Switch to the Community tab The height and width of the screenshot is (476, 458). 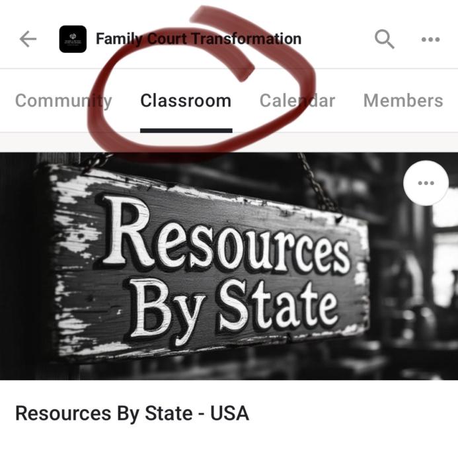(x=63, y=100)
